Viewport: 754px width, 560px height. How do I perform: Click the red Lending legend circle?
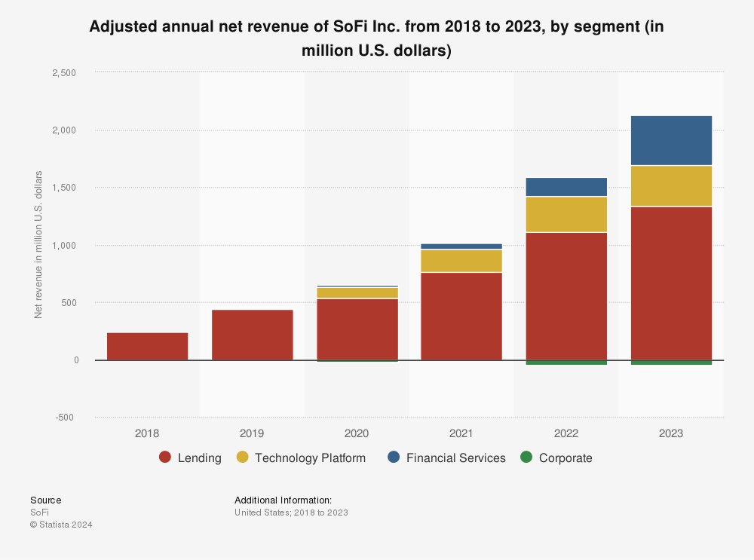tap(166, 457)
